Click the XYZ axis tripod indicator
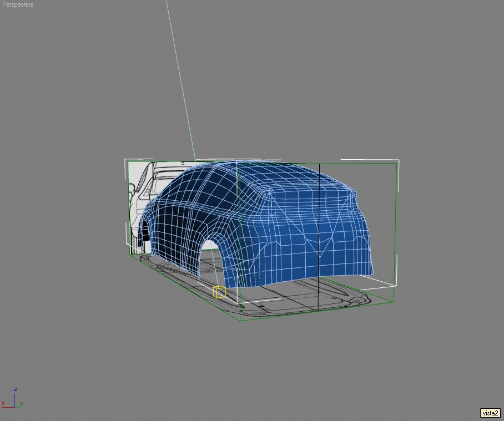The image size is (504, 421). pos(13,398)
